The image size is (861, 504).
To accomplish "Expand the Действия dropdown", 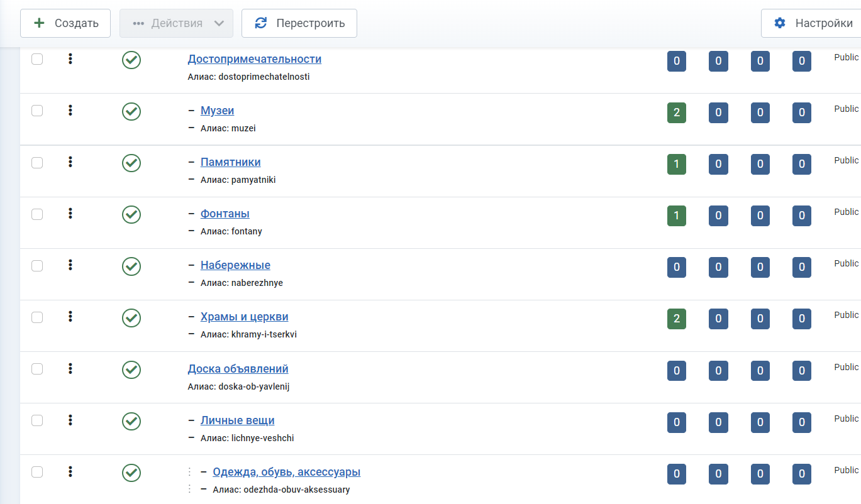I will 176,23.
